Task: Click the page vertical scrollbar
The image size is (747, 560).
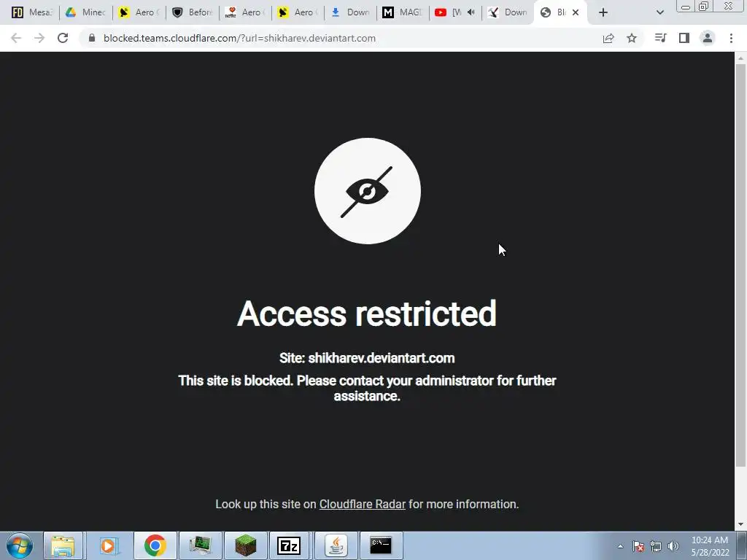Action: 740,264
